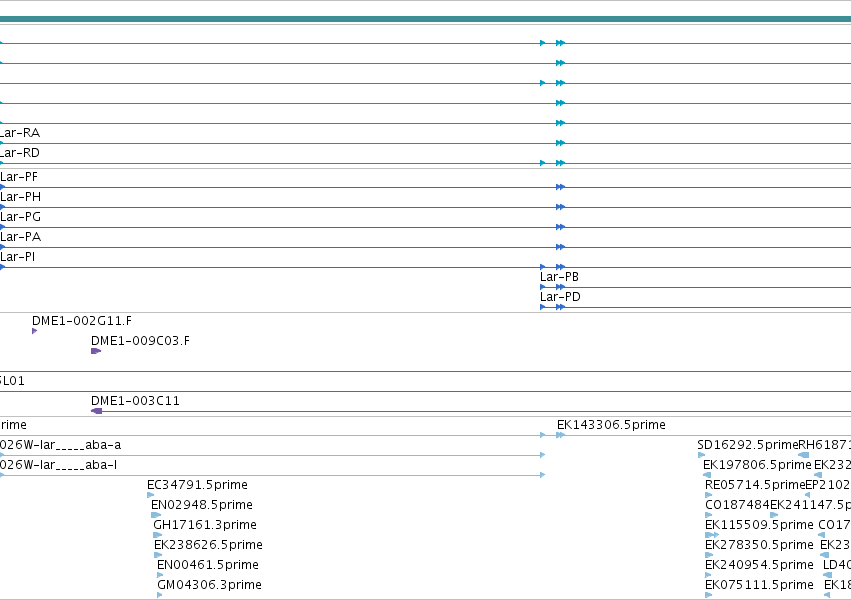Click the RE05714.5prime arrow glyph
The width and height of the screenshot is (851, 600).
coord(708,495)
